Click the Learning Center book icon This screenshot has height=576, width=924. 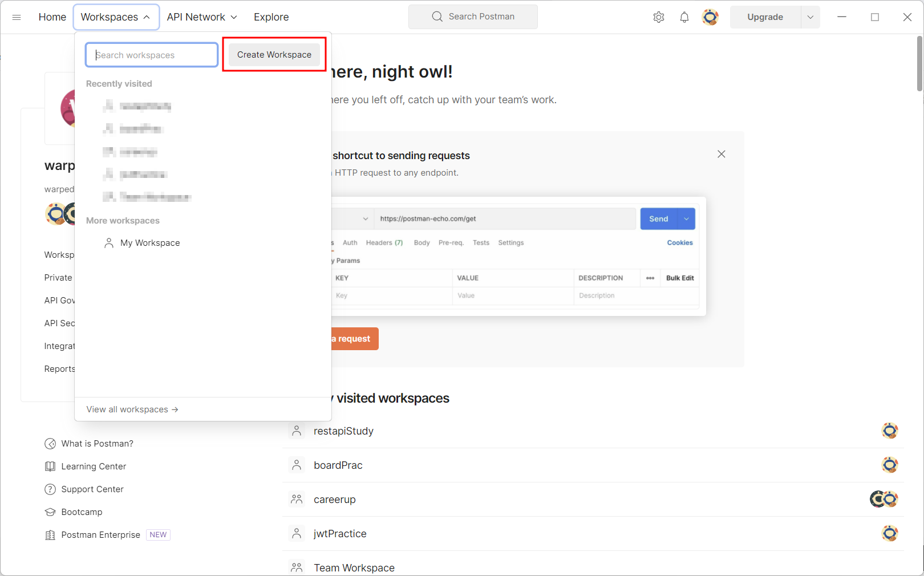[50, 467]
